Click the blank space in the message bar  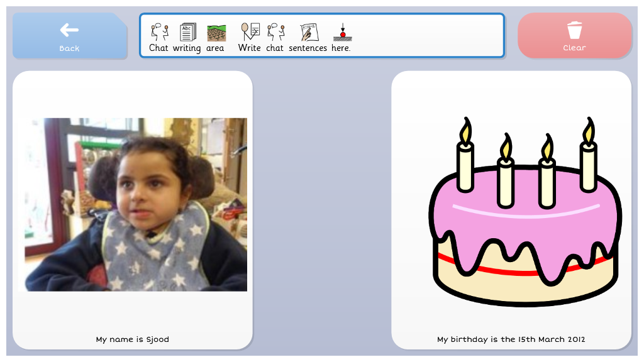pos(427,36)
